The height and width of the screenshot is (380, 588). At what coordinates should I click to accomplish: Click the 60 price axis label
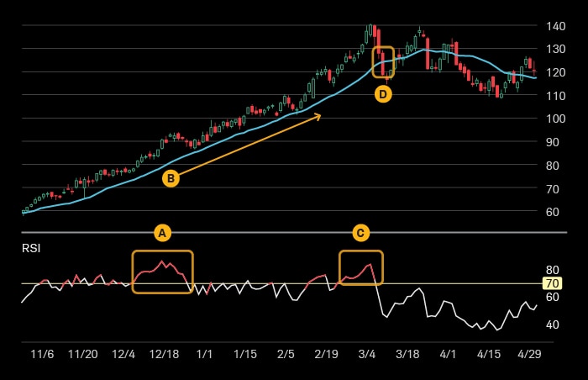point(553,212)
